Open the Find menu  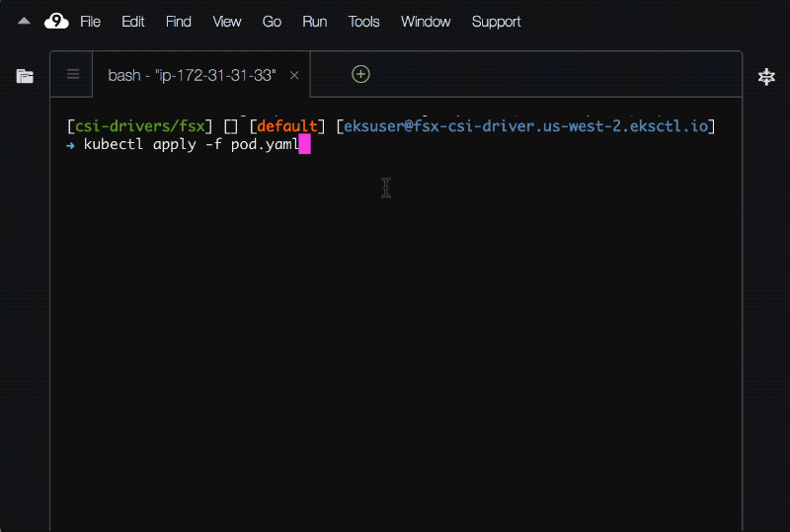click(x=179, y=22)
